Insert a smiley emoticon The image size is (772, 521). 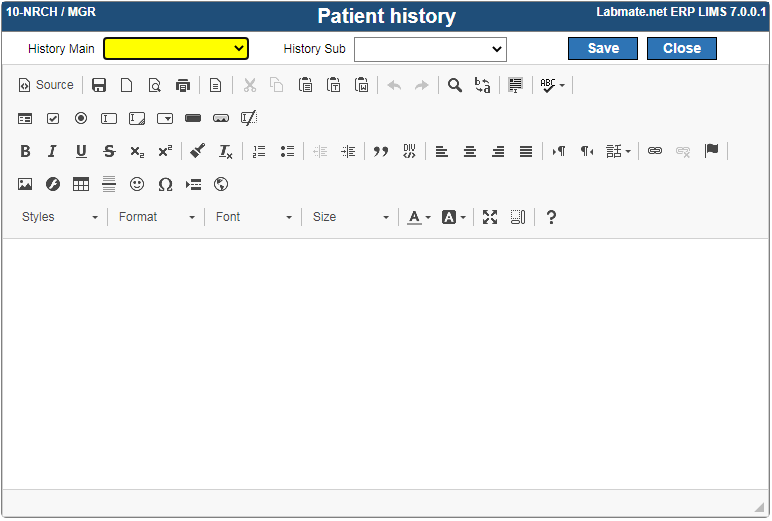[137, 184]
